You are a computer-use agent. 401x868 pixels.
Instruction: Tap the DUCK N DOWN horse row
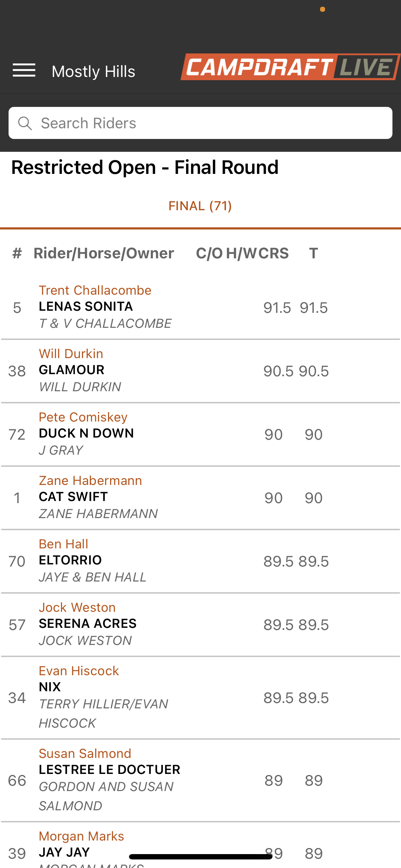click(86, 433)
